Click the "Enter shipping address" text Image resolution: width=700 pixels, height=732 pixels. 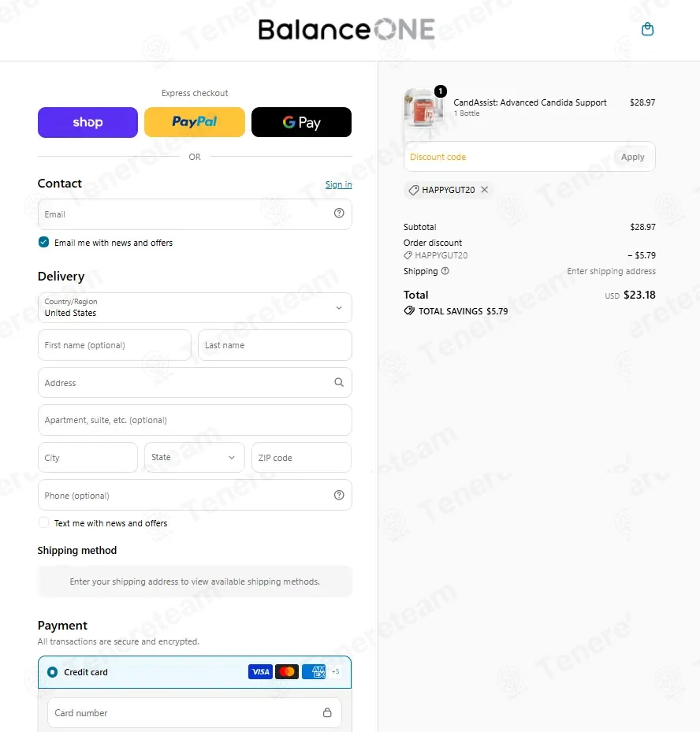pos(611,271)
